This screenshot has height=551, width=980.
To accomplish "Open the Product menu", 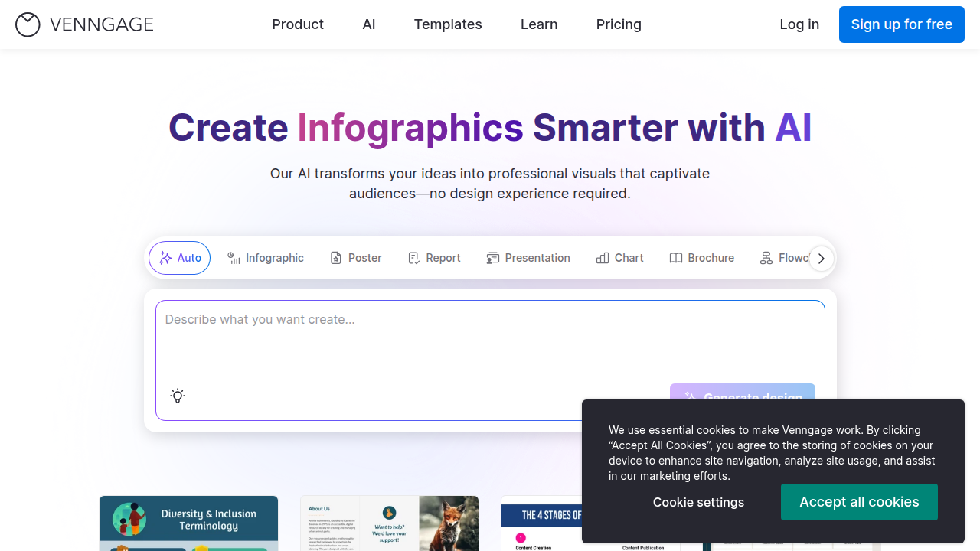I will pos(298,24).
